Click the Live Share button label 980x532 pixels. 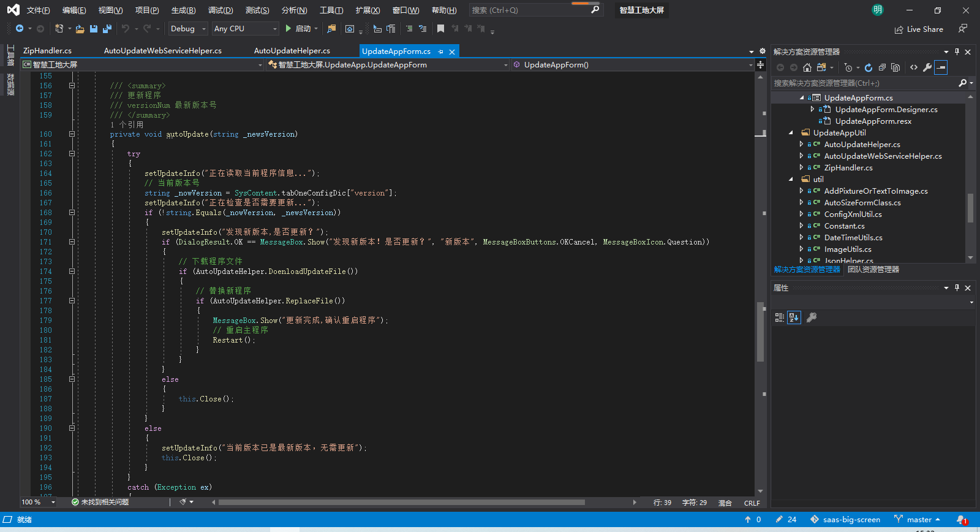[925, 29]
